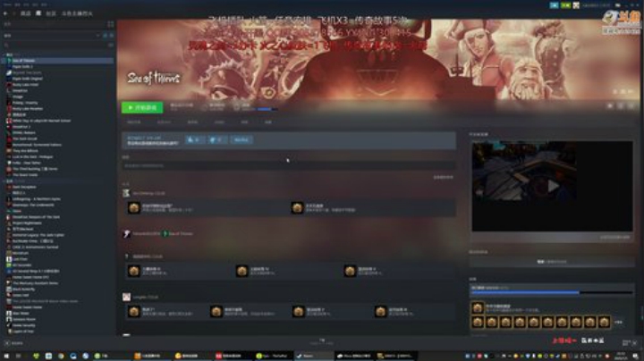Select Sea of Thieves in game list
644x361 pixels.
click(57, 60)
